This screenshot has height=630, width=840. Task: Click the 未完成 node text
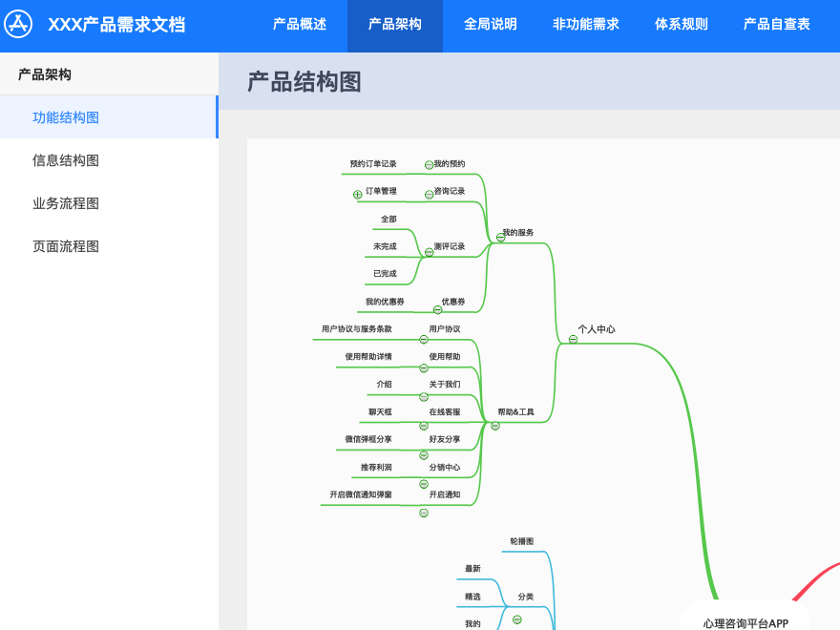point(385,246)
